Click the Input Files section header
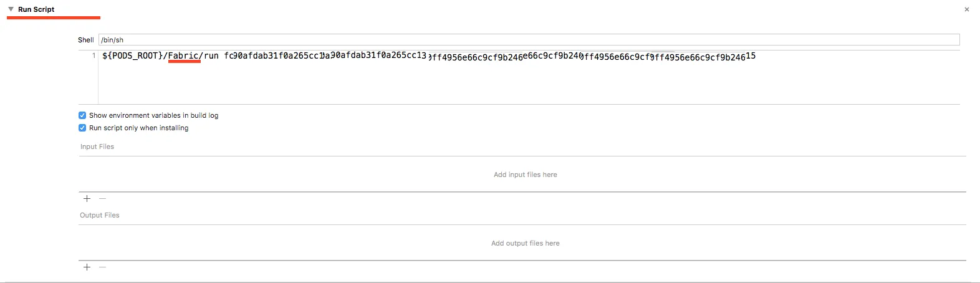 (97, 146)
